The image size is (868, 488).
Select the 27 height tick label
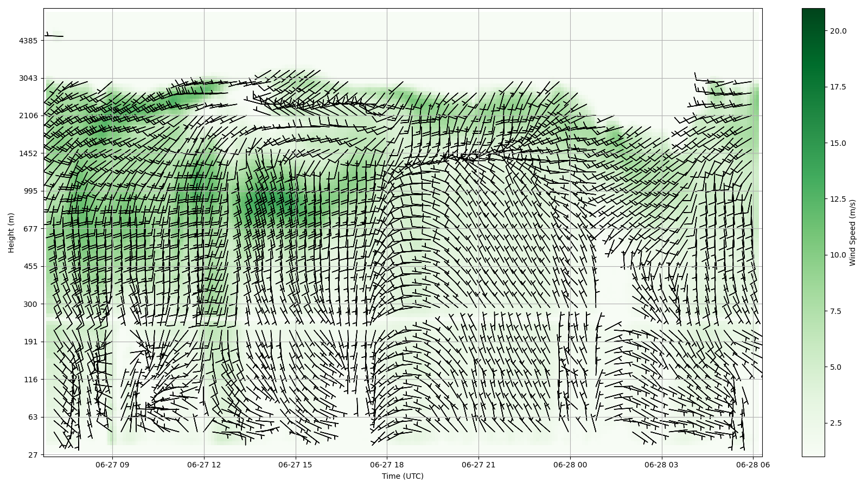point(33,455)
